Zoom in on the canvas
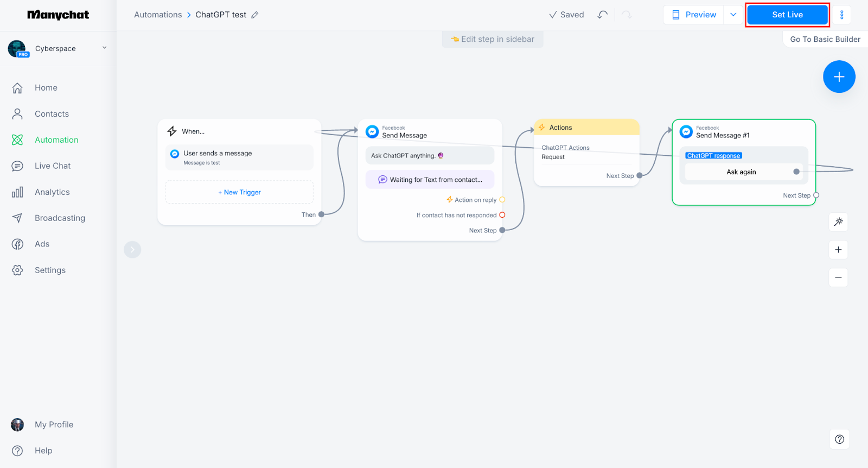Image resolution: width=868 pixels, height=468 pixels. (x=838, y=250)
